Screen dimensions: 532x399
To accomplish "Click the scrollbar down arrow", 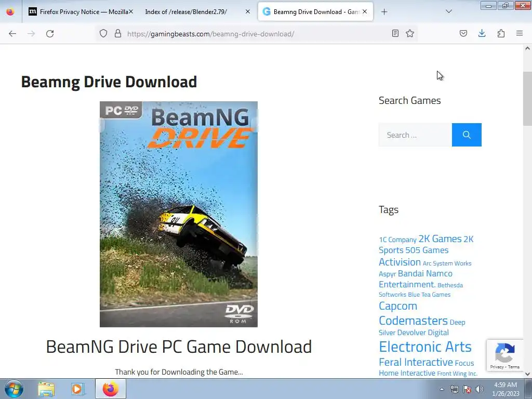I will point(527,374).
